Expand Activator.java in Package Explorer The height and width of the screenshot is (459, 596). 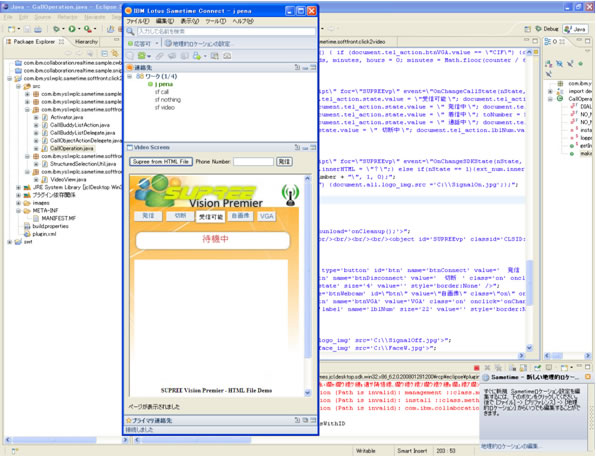pos(36,117)
